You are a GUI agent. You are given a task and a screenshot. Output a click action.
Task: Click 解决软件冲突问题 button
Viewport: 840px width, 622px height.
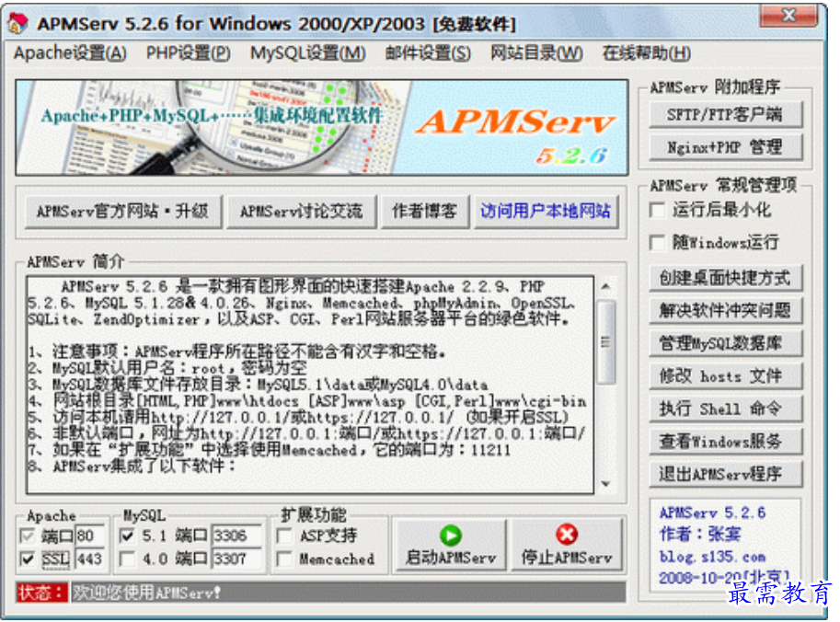725,311
